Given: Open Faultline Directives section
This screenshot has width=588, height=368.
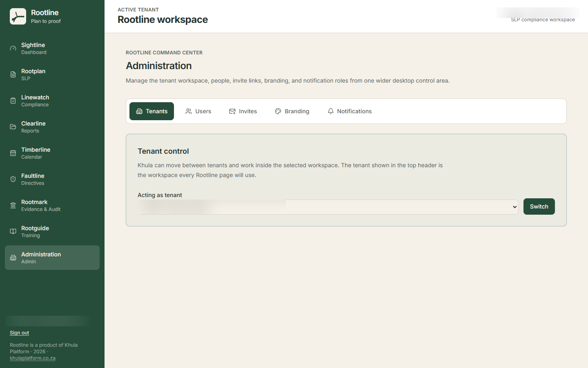Looking at the screenshot, I should click(x=52, y=179).
